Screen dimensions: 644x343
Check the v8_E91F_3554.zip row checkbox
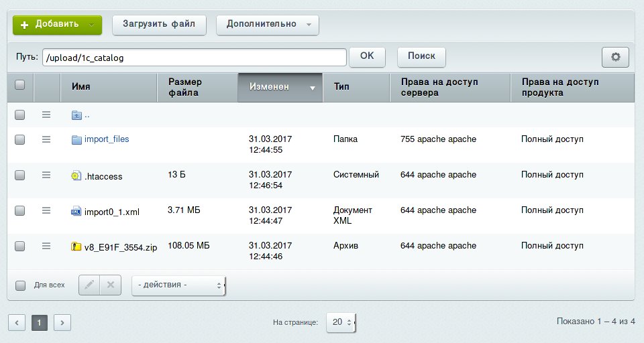pos(19,246)
